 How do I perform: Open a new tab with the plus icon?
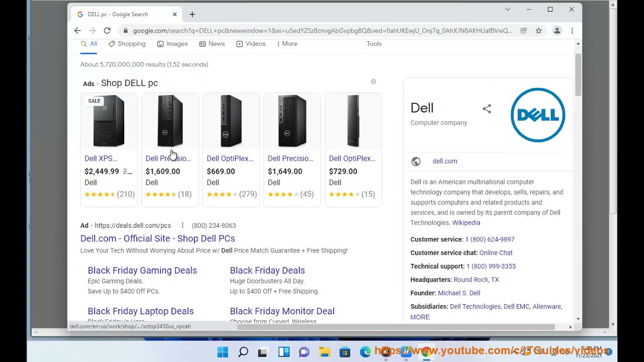point(192,15)
